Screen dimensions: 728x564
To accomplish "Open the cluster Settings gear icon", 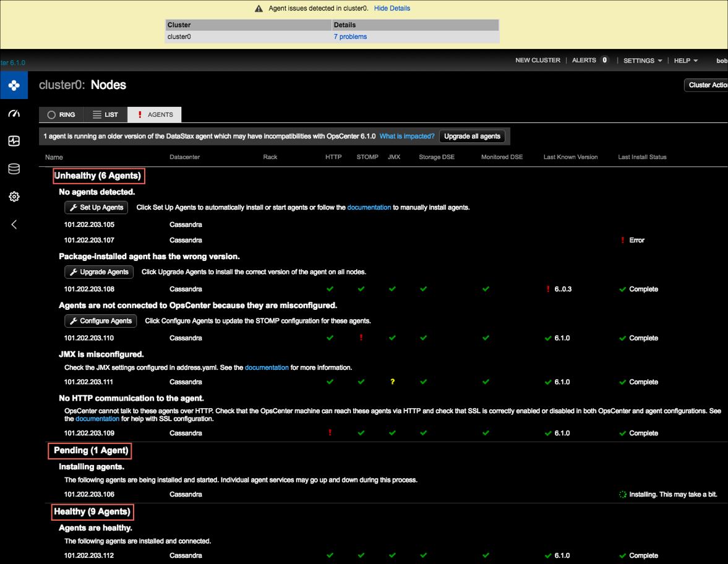I will click(x=14, y=197).
